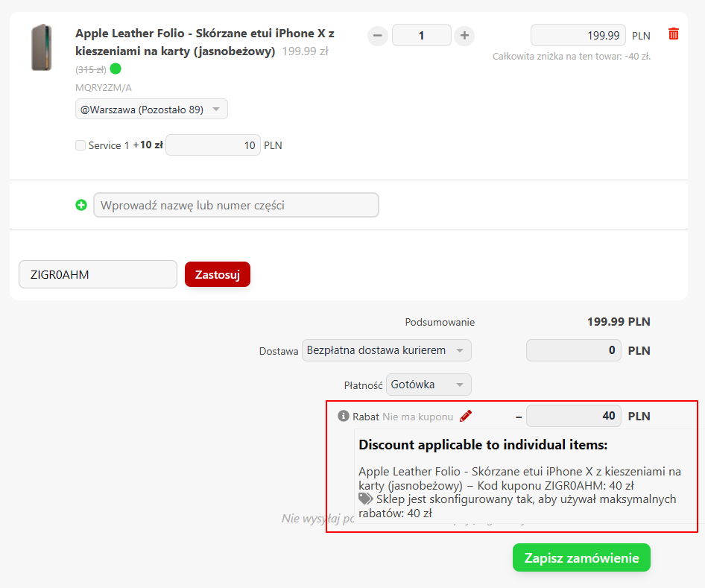Viewport: 705px width, 588px height.
Task: Click the green add-part plus icon
Action: 81,206
